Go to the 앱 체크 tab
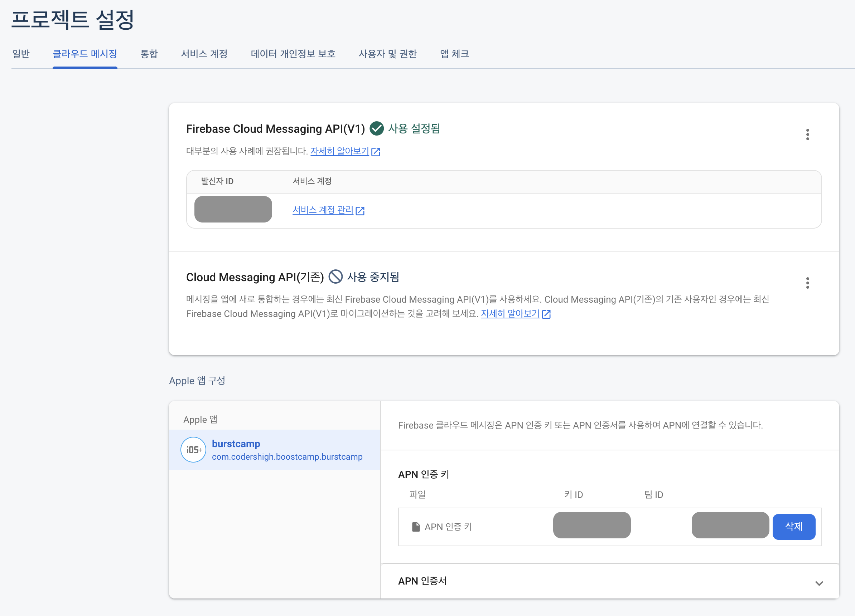The image size is (855, 616). tap(454, 54)
